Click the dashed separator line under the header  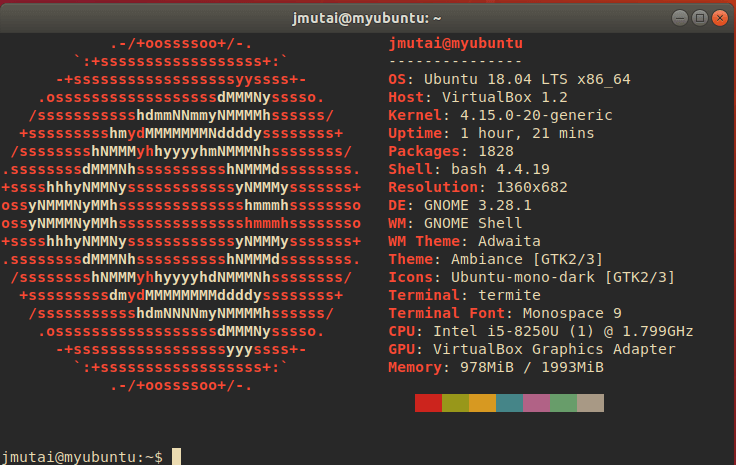pyautogui.click(x=455, y=61)
